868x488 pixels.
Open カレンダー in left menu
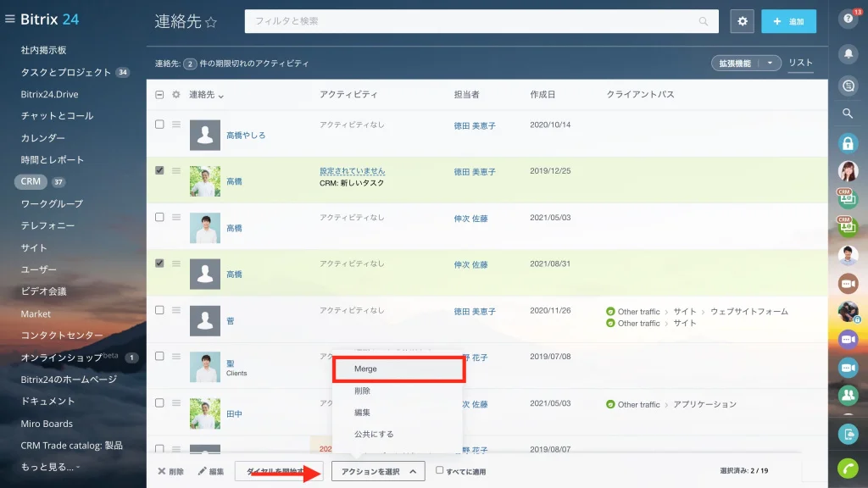point(42,138)
